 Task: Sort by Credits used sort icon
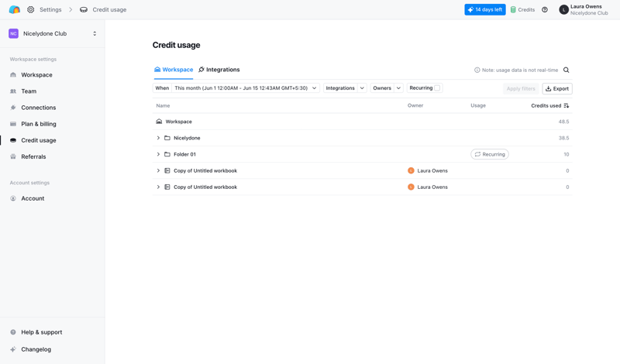pos(567,105)
